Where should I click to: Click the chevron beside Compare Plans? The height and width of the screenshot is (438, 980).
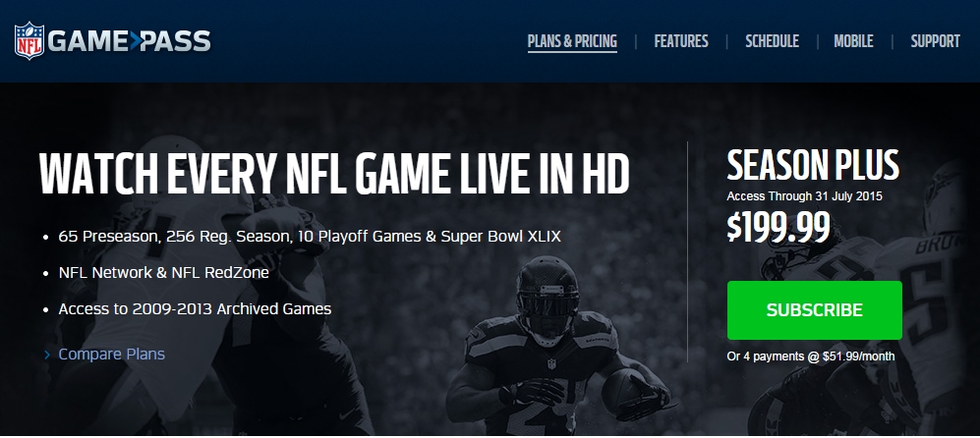(47, 355)
